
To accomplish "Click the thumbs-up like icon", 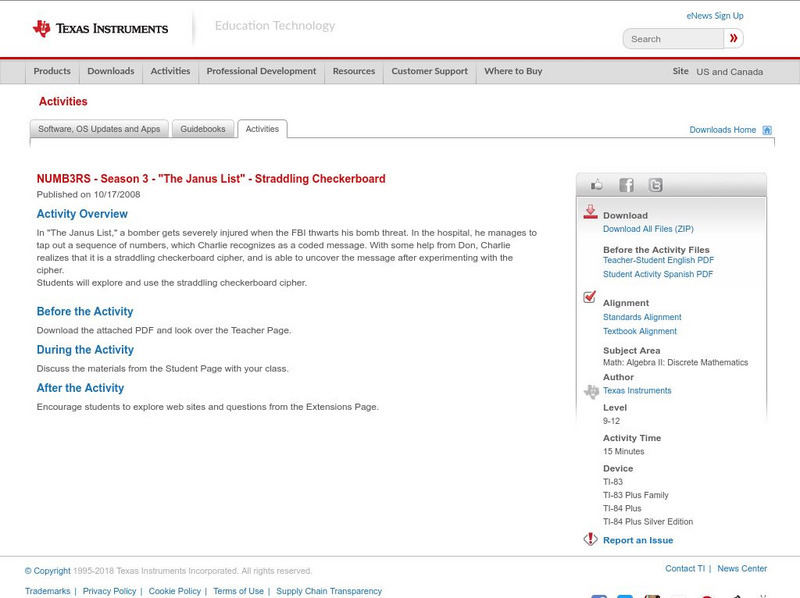I will pos(596,185).
